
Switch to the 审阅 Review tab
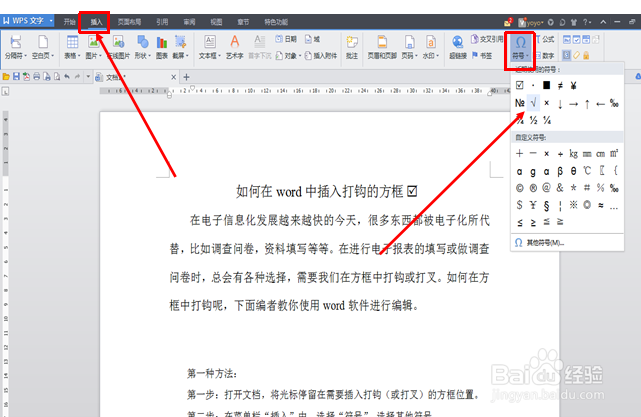pyautogui.click(x=189, y=22)
